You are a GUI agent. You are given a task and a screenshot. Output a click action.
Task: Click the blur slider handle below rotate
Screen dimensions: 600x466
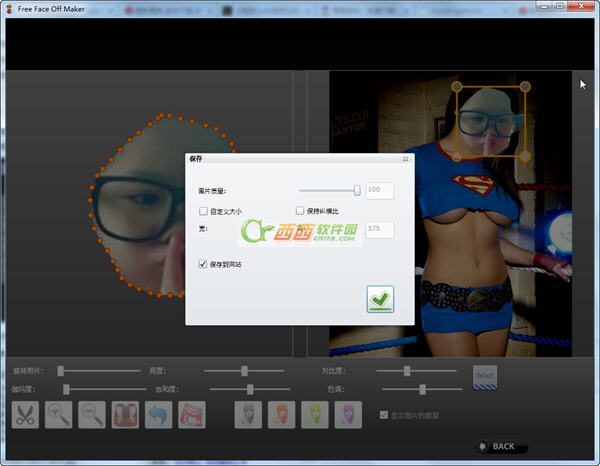tap(66, 389)
